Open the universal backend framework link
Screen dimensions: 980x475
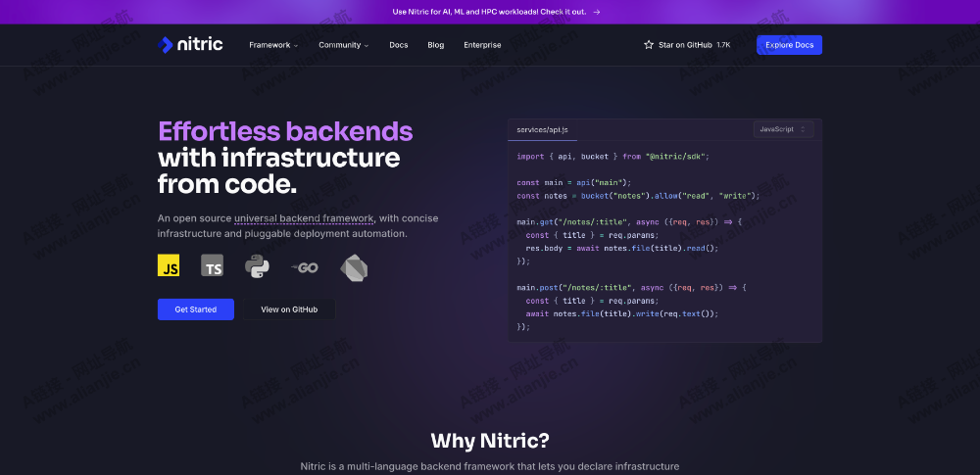click(x=305, y=218)
